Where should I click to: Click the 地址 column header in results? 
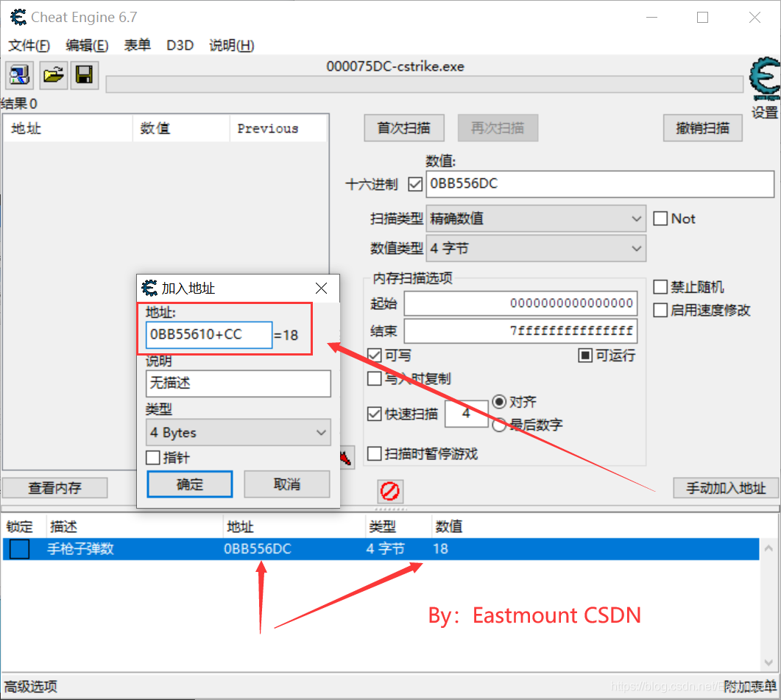[68, 129]
